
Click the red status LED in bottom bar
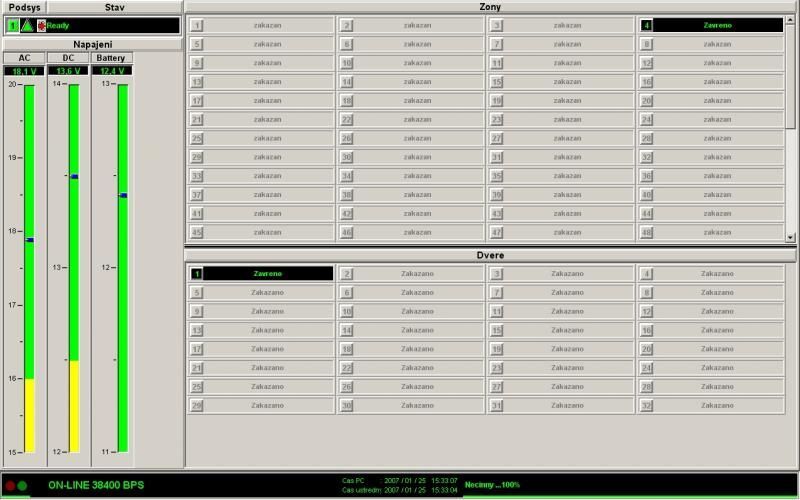(10, 486)
